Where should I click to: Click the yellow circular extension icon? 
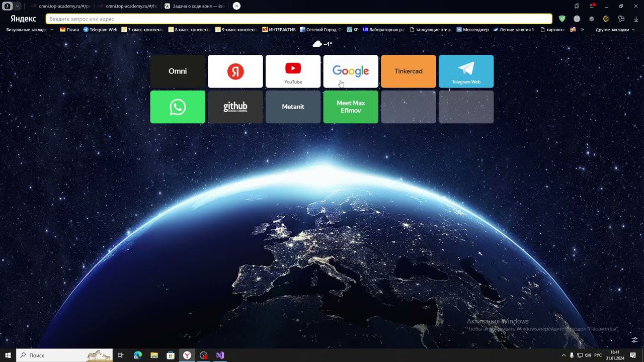pyautogui.click(x=606, y=19)
